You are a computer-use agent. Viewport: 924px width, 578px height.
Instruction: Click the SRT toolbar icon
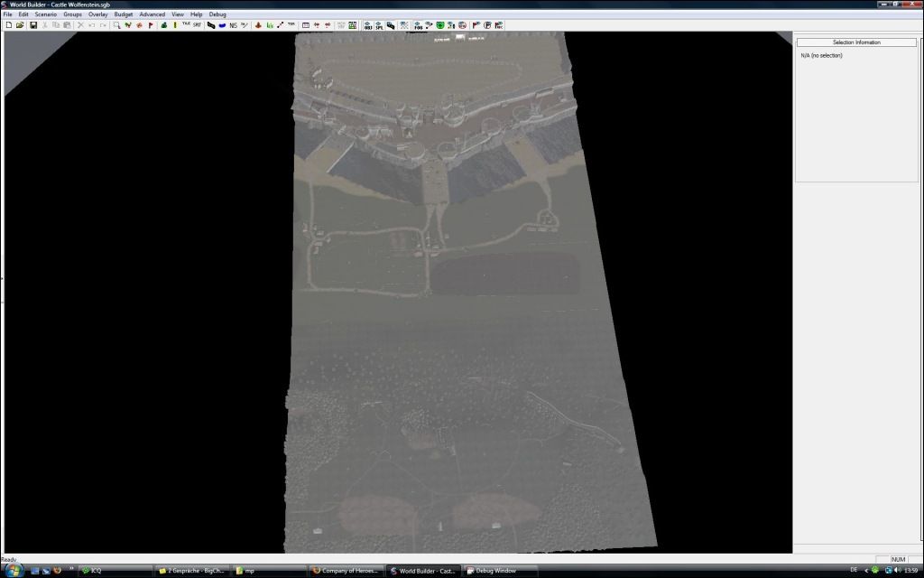(197, 25)
